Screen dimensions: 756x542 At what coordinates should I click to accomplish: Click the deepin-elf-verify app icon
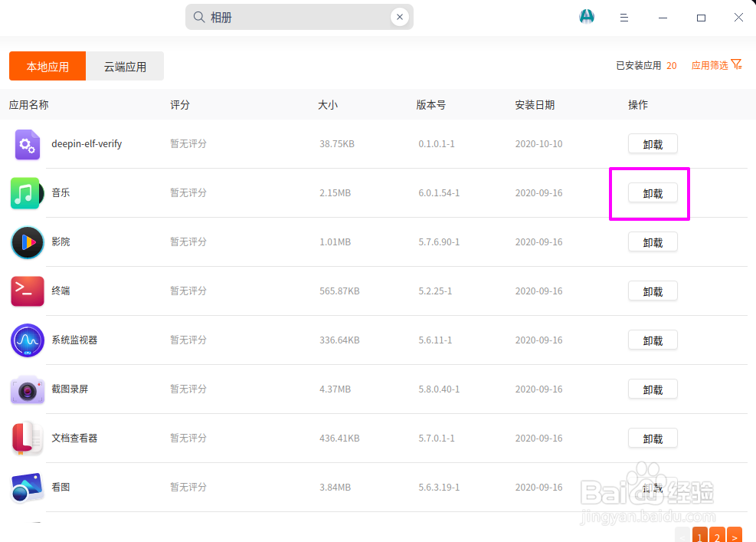click(27, 144)
